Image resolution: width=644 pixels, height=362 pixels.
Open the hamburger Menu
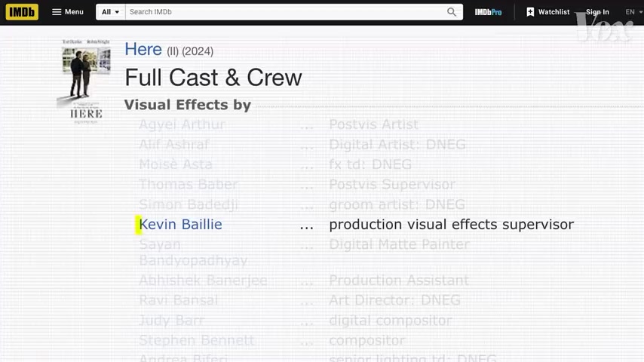(x=68, y=12)
